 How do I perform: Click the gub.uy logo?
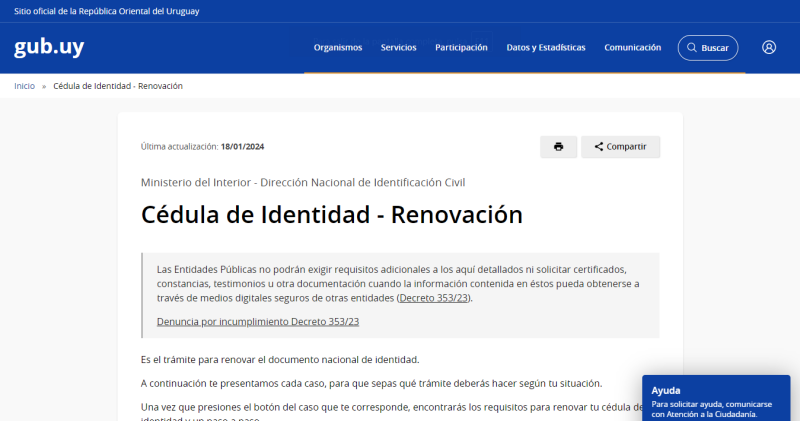pos(49,48)
